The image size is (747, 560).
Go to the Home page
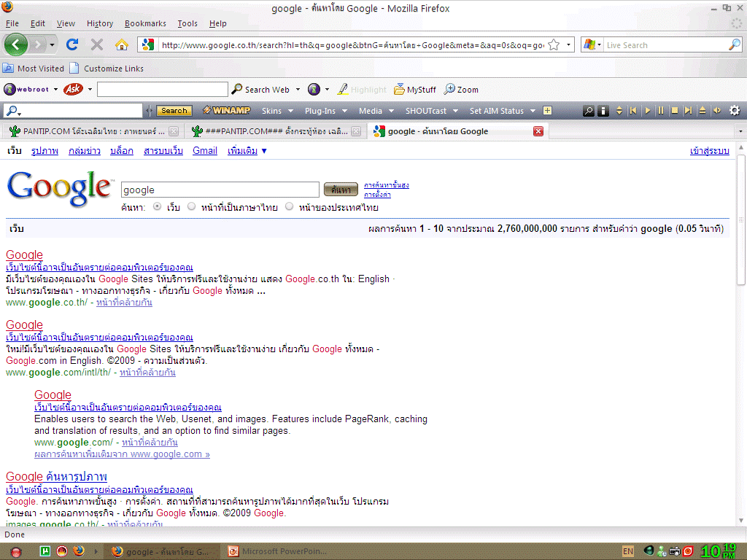pyautogui.click(x=122, y=44)
